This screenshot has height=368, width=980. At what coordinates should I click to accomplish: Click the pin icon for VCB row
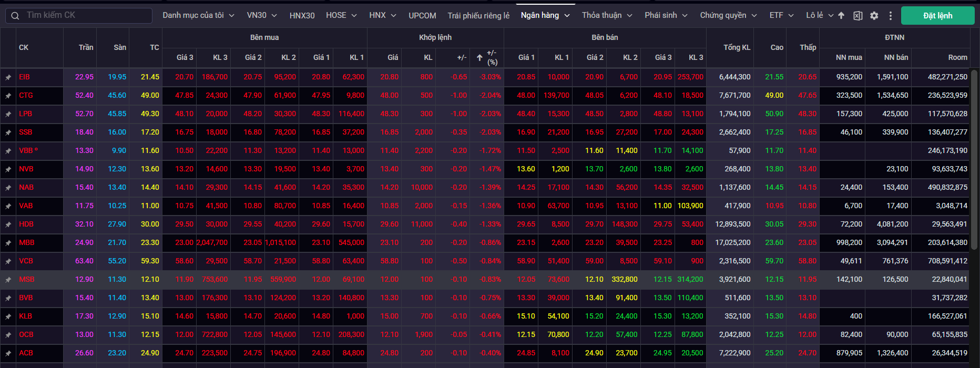[8, 261]
